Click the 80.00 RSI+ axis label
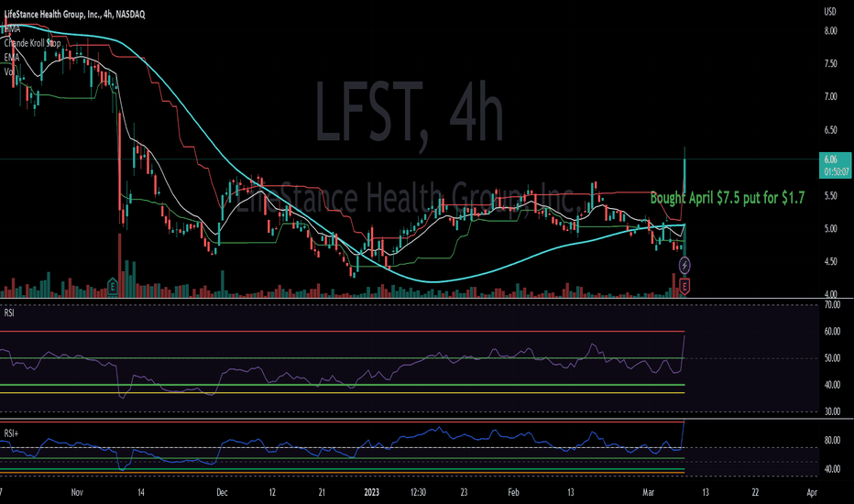854x504 pixels. (832, 440)
